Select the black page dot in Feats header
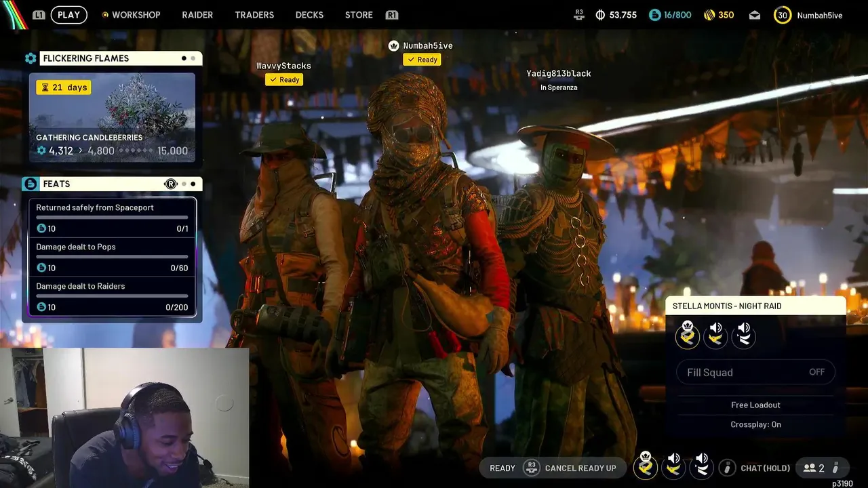868x488 pixels. [x=193, y=184]
